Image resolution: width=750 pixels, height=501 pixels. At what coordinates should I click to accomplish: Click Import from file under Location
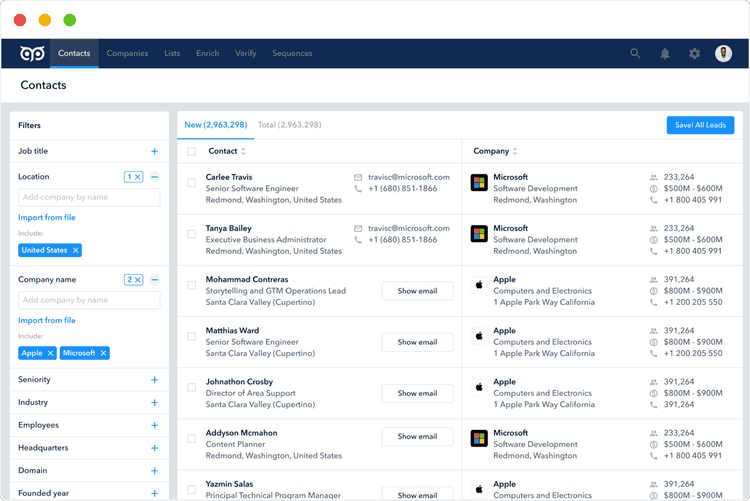tap(47, 218)
